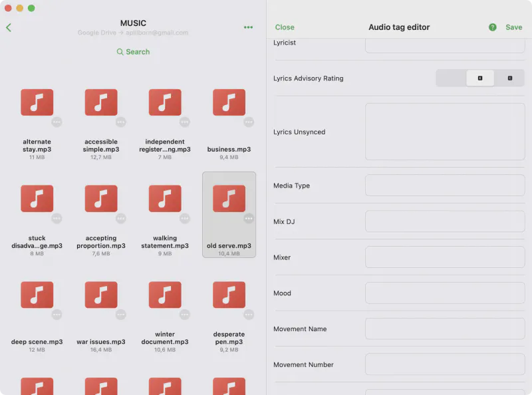Open options for deep scene.mp3

[x=57, y=315]
